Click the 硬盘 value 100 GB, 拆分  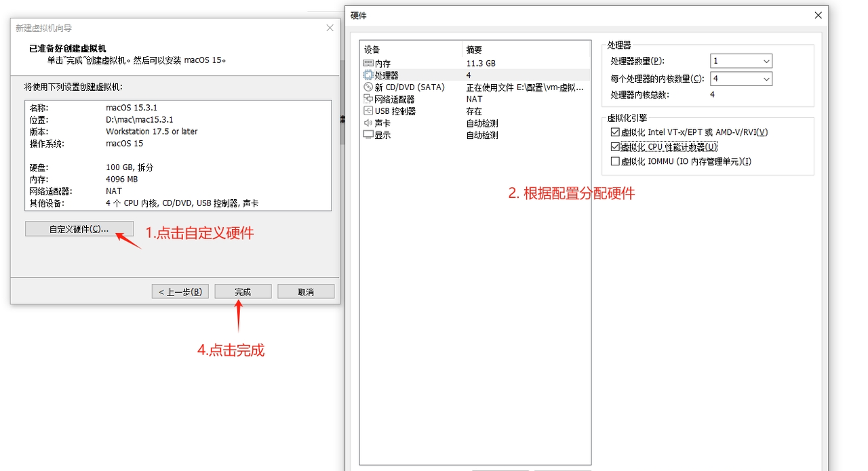[x=129, y=167]
